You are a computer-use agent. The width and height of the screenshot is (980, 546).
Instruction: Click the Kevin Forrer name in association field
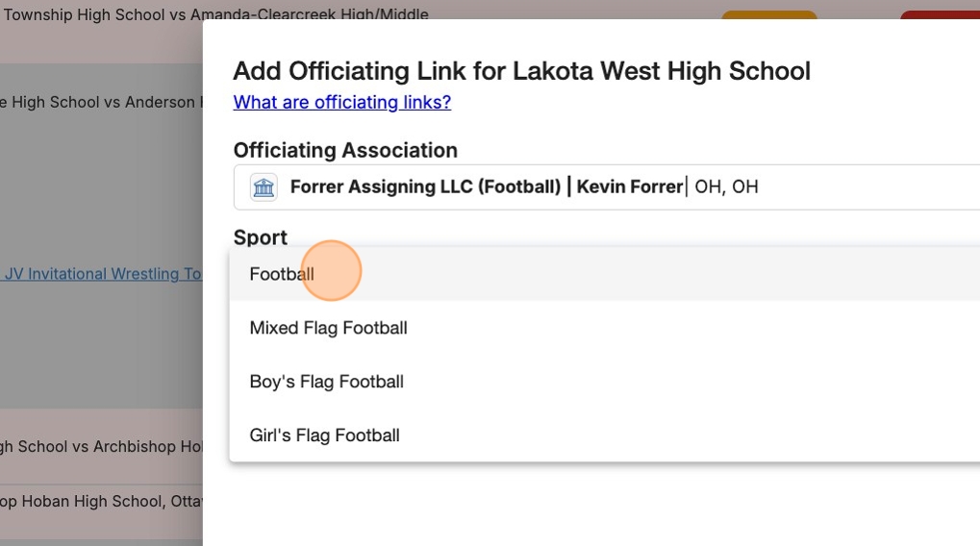click(x=629, y=187)
